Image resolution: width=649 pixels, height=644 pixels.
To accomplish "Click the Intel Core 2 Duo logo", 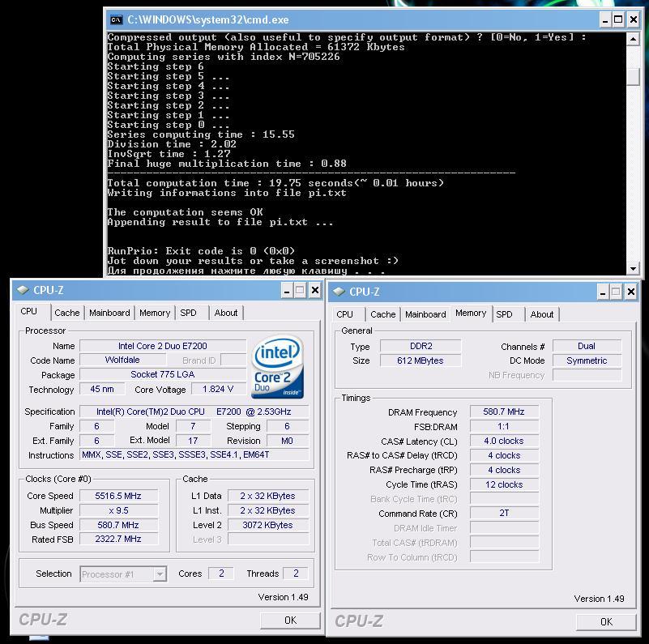I will tap(277, 367).
